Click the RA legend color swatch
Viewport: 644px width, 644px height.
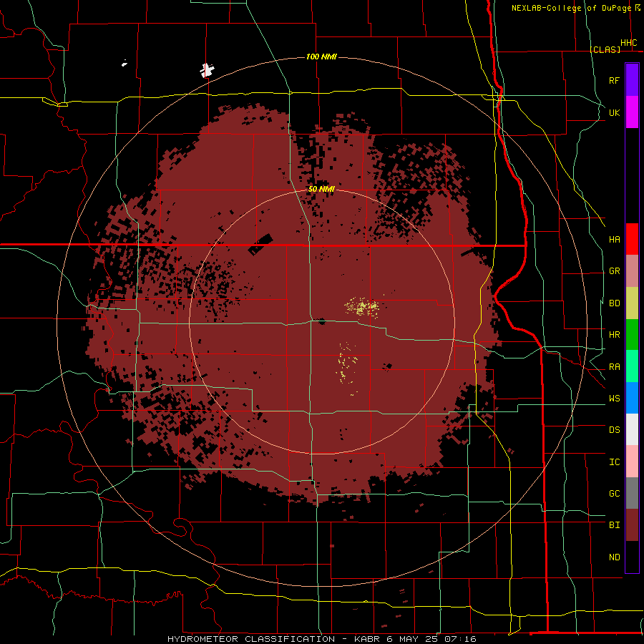pos(632,366)
